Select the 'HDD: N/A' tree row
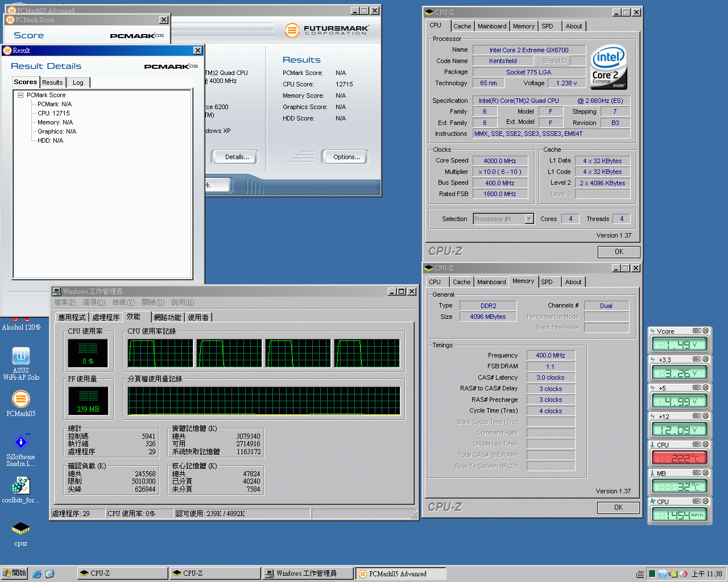This screenshot has height=582, width=728. pos(50,140)
